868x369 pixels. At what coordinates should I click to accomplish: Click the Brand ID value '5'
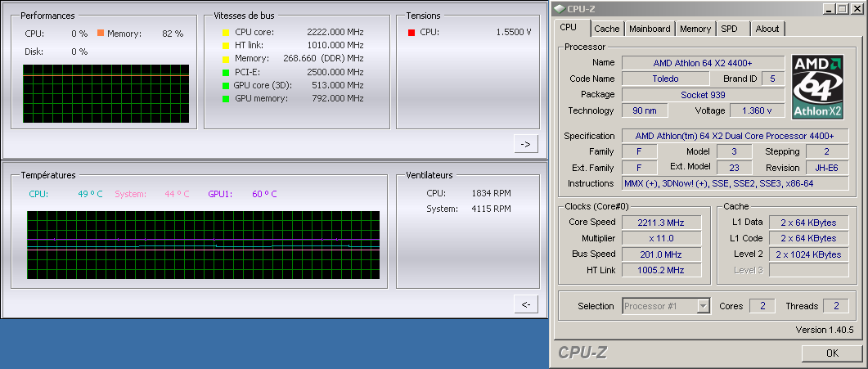(773, 79)
